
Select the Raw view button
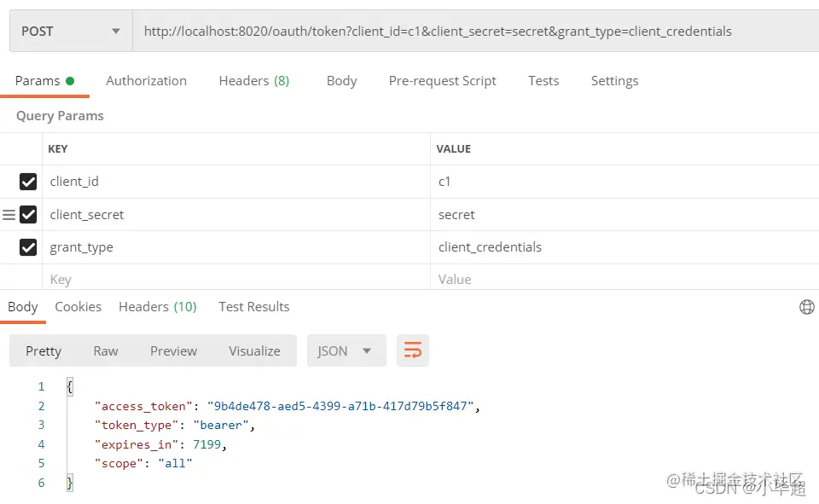(x=106, y=351)
